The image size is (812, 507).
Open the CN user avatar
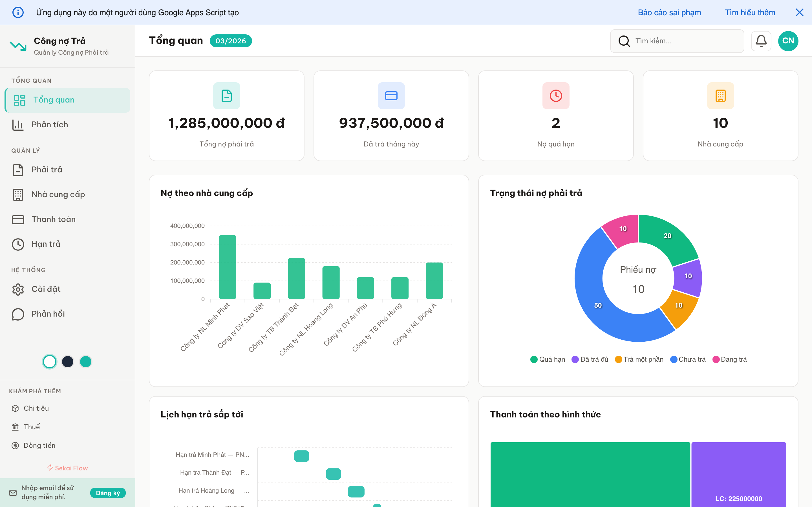788,41
